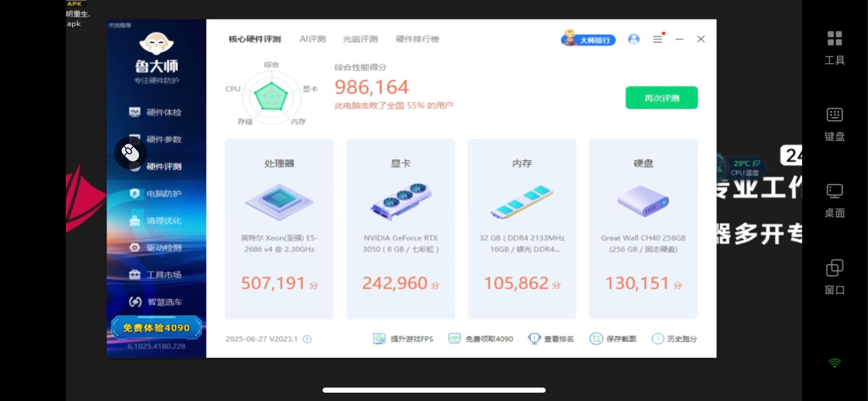Click the Xeon E5-2686 v4 description

coord(279,244)
